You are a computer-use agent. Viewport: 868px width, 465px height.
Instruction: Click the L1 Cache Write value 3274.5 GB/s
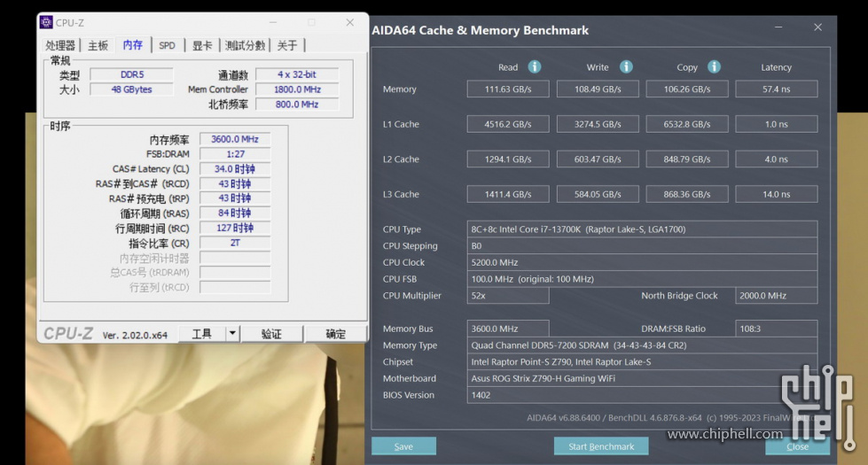point(598,124)
